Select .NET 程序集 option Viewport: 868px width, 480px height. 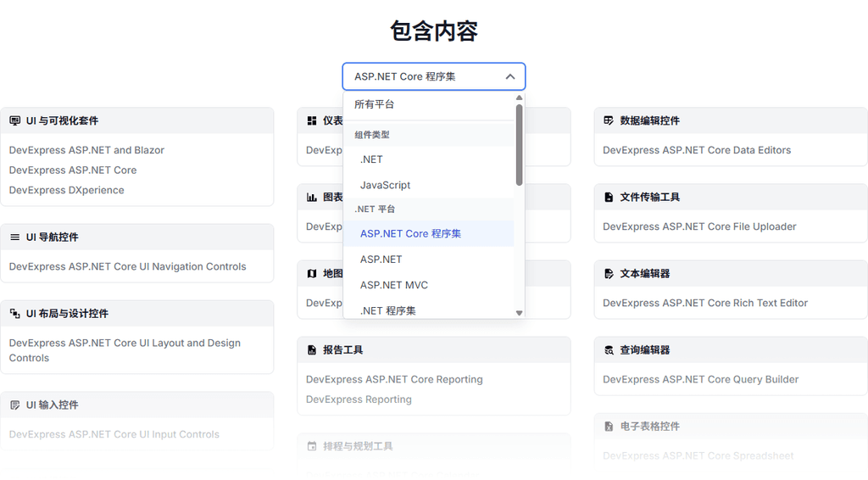[428, 310]
